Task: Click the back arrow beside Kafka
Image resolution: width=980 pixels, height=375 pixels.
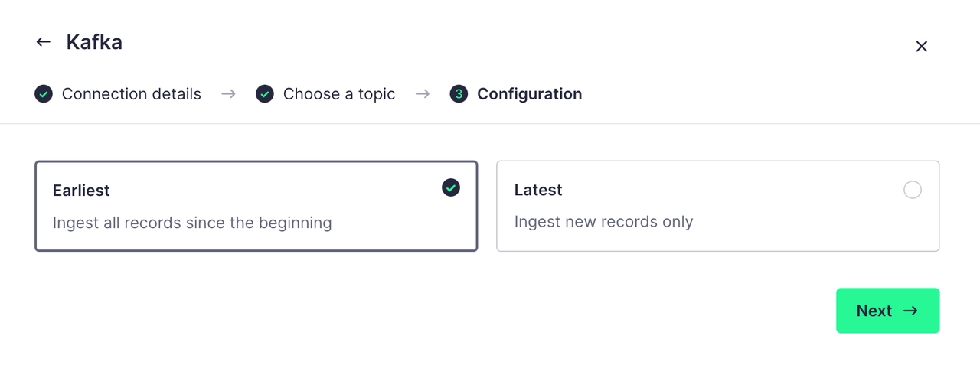Action: 44,42
